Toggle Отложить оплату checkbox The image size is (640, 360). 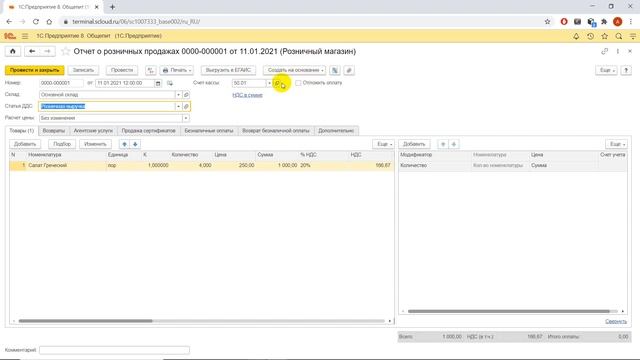[x=298, y=83]
